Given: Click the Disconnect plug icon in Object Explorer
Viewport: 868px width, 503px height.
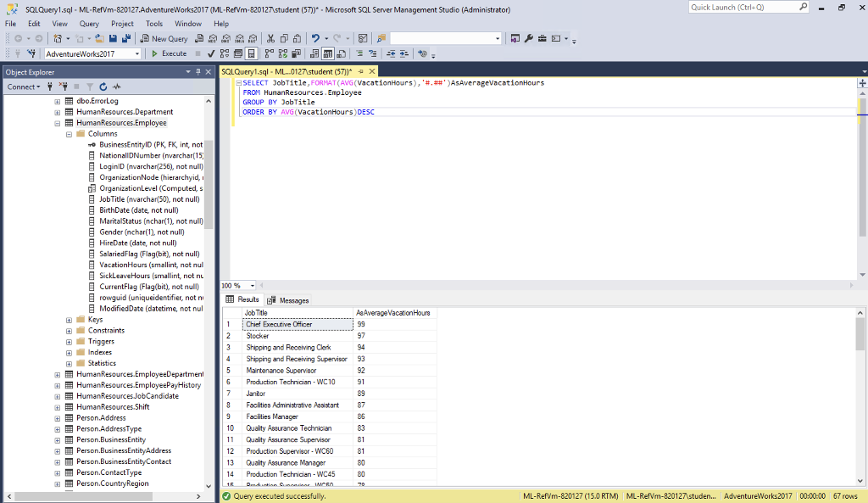Looking at the screenshot, I should pyautogui.click(x=63, y=87).
